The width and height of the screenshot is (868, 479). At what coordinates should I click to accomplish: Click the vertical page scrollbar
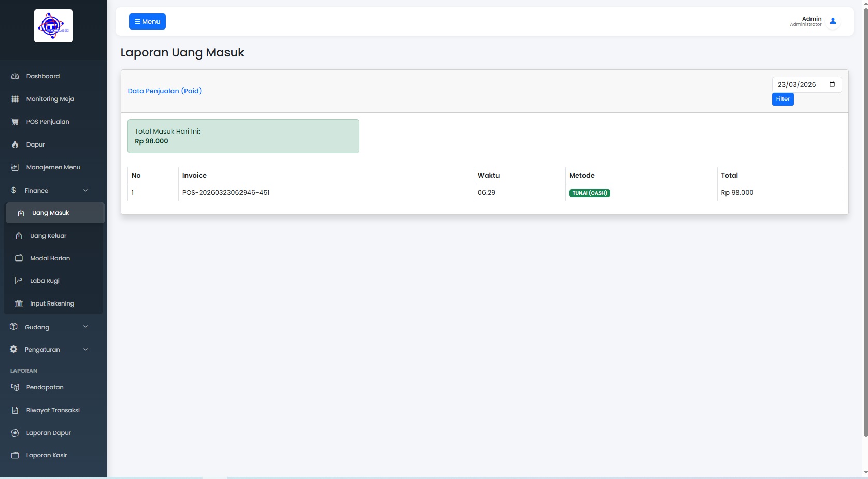[865, 223]
